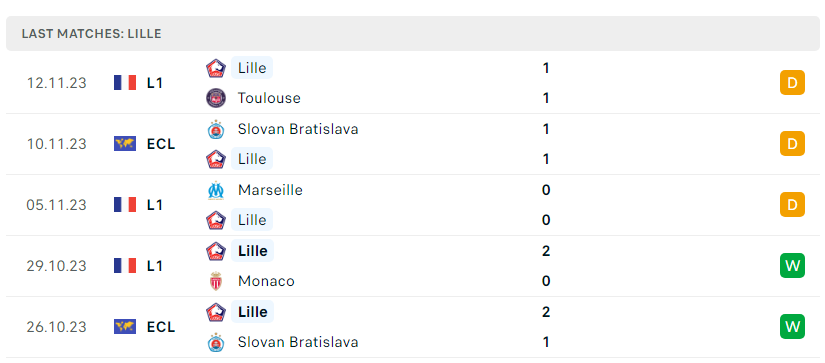Click draw badge for Marseille match
Image resolution: width=825 pixels, height=363 pixels.
click(792, 205)
